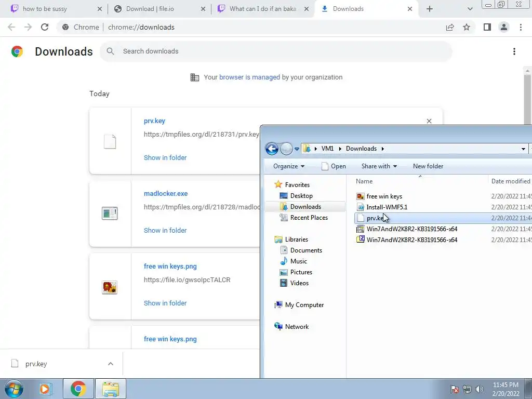532x399 pixels.
Task: Open the Videos library
Action: point(299,283)
